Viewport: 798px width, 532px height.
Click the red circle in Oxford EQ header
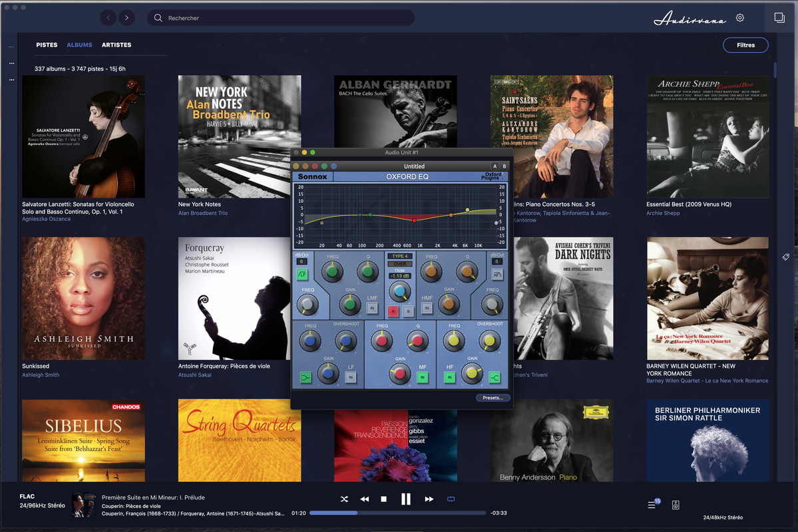[315, 166]
